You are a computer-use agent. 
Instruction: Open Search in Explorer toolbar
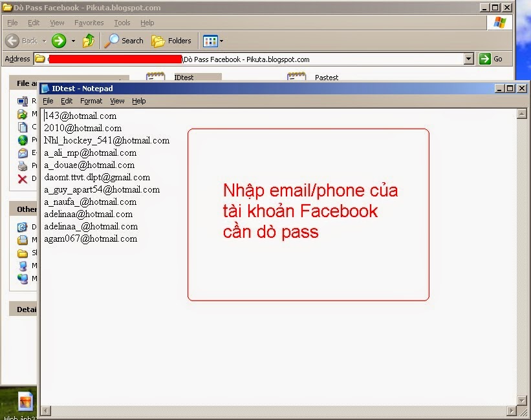tap(124, 41)
